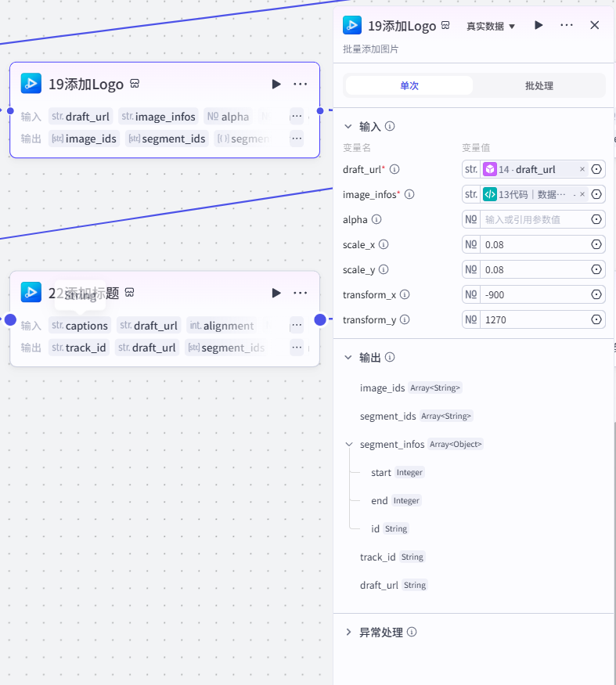Show the info icon for draft_url
Viewport: 616px width, 685px height.
tap(394, 169)
